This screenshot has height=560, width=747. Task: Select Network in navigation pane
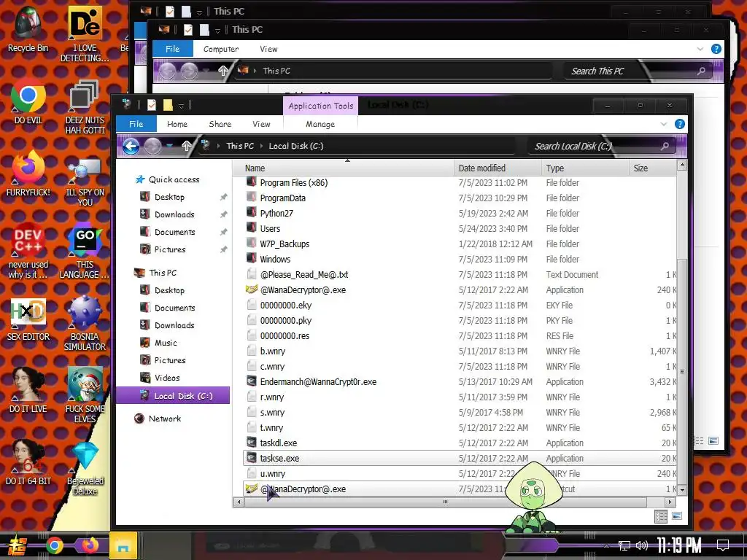pos(164,419)
